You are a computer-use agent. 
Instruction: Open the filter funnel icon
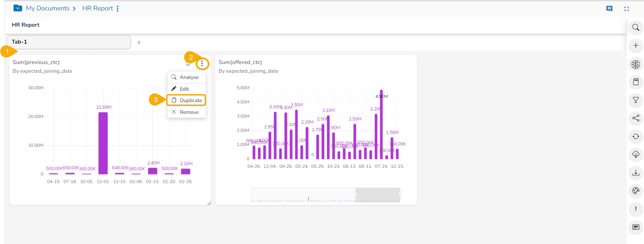point(636,100)
